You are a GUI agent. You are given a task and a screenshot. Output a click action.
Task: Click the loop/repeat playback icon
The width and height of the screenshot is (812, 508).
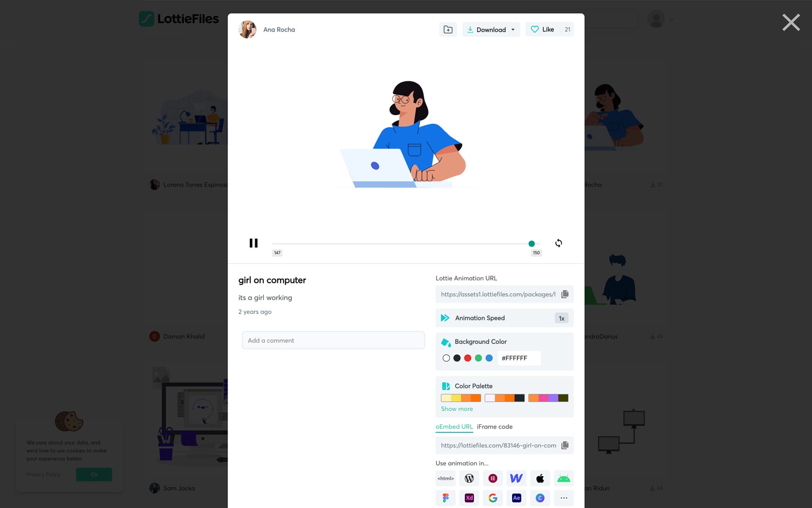pos(558,243)
